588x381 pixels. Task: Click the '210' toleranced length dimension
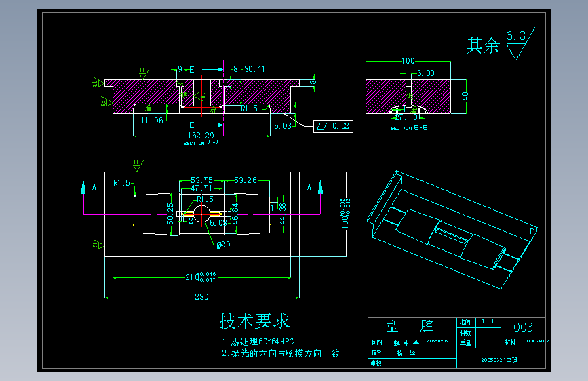tap(201, 277)
